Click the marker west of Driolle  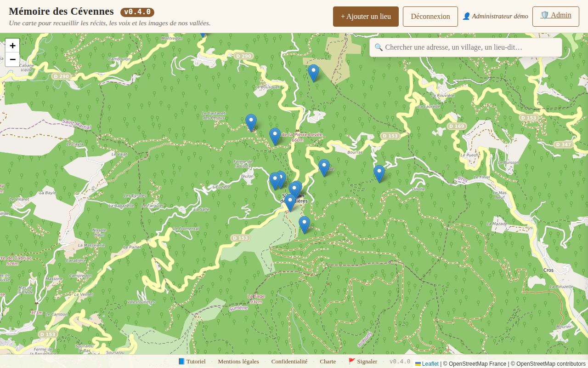(379, 173)
